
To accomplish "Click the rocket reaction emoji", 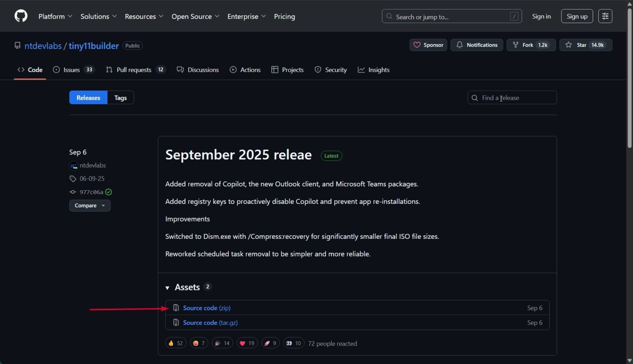I will pos(270,343).
